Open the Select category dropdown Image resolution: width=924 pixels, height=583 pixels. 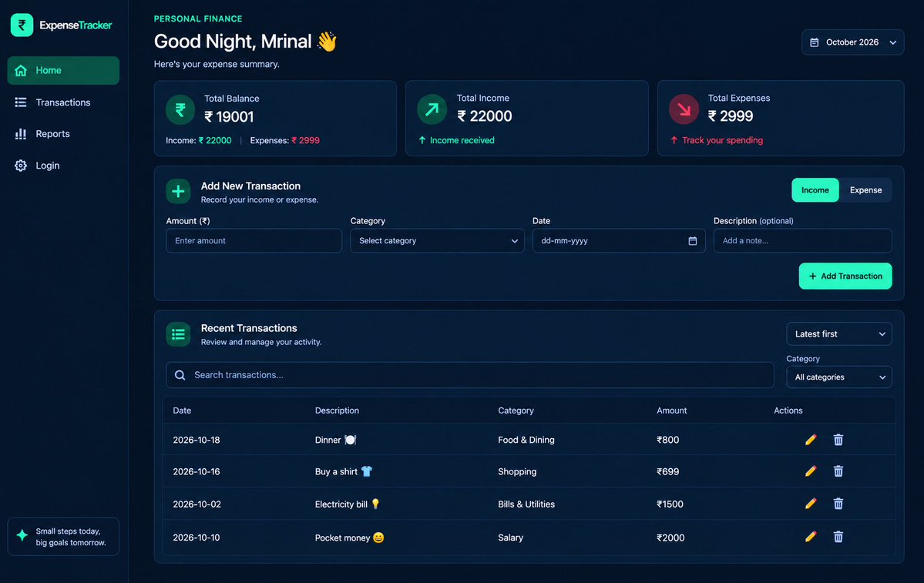point(437,241)
